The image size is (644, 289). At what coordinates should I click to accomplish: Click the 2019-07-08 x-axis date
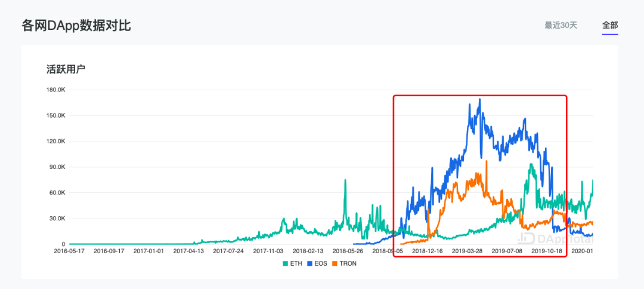tap(507, 250)
